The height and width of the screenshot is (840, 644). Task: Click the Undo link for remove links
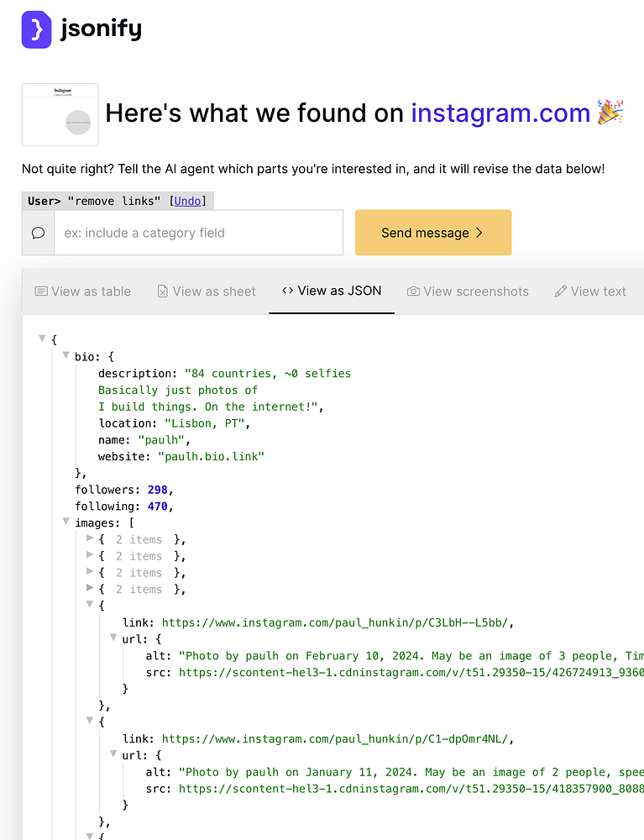(187, 201)
